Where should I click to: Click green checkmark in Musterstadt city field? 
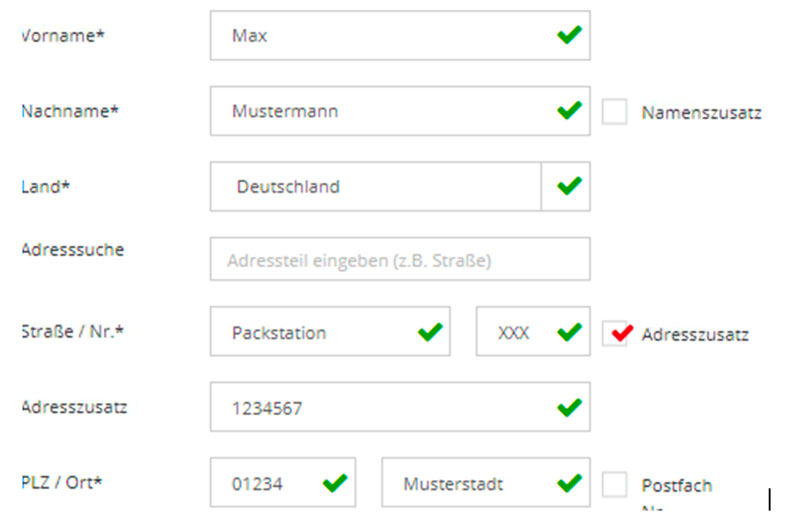click(569, 483)
